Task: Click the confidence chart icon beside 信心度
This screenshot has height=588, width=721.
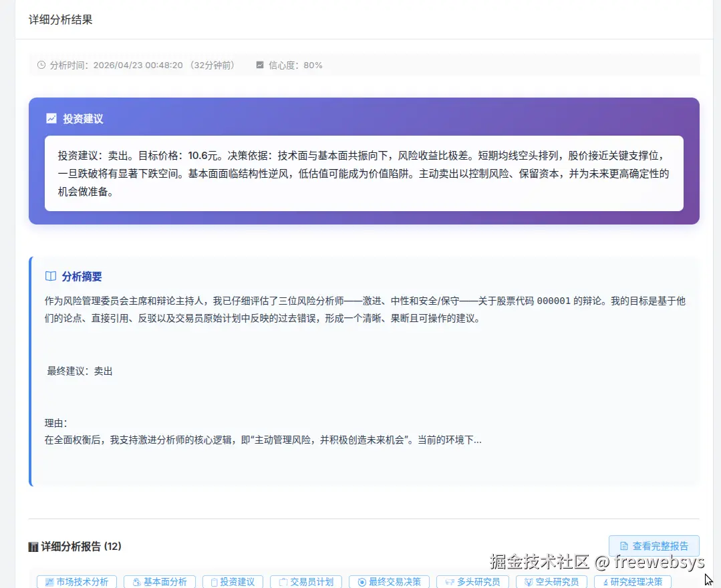Action: point(259,65)
